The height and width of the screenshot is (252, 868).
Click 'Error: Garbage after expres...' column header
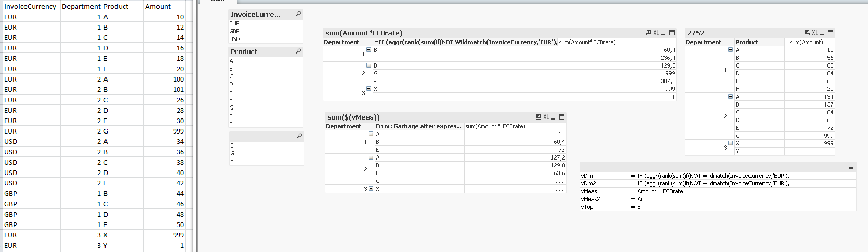pos(419,126)
